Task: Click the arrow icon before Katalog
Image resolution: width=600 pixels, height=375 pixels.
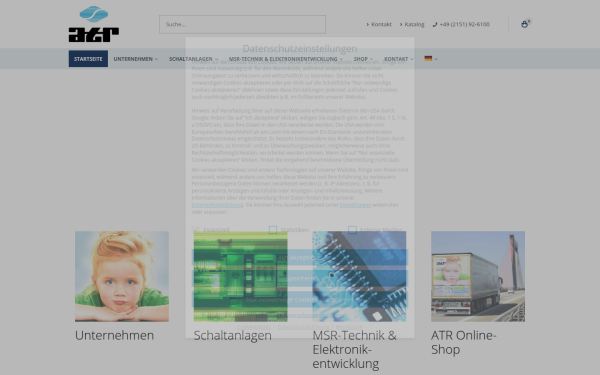Action: [x=401, y=24]
